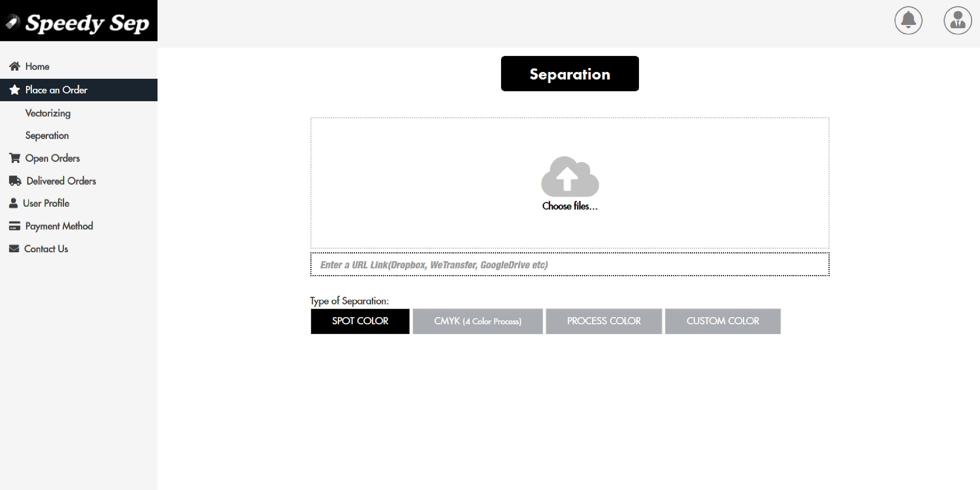Select CMYK (4 Color Process) separation type

[x=478, y=321]
